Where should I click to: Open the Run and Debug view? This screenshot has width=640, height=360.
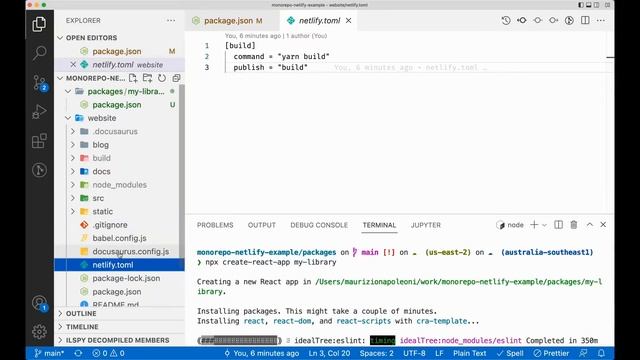[39, 111]
